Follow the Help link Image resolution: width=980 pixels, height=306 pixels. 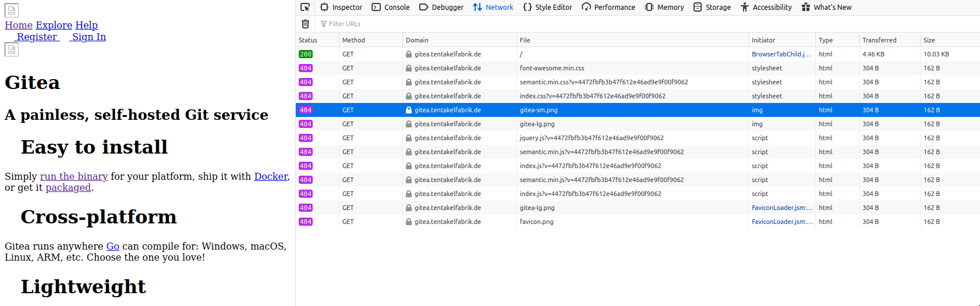pyautogui.click(x=87, y=25)
